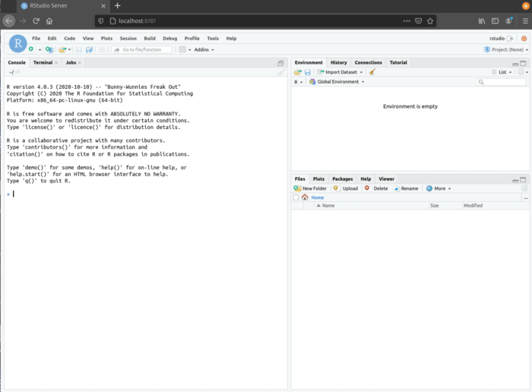Click the clear environment broom icon
This screenshot has height=392, width=532.
pyautogui.click(x=372, y=72)
